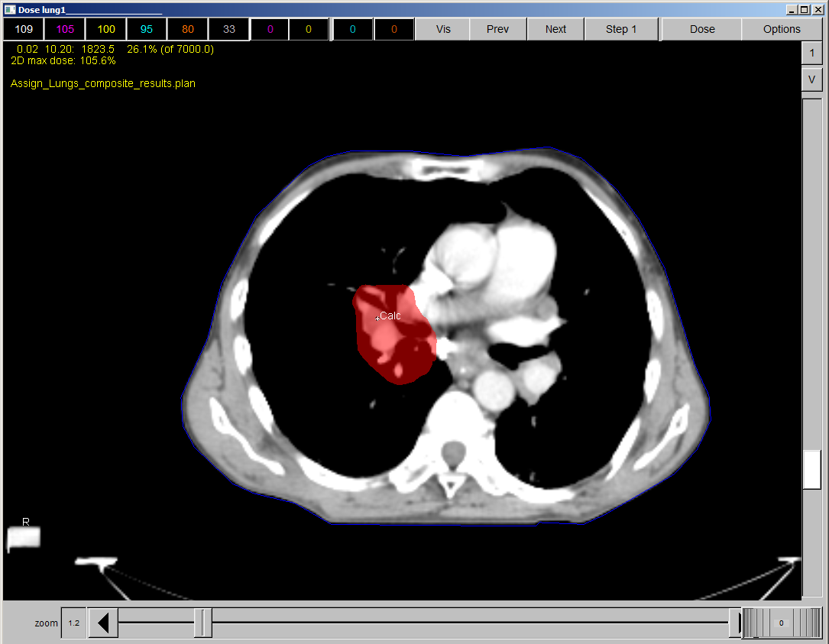Toggle isodose visibility with Vis button
Image resolution: width=829 pixels, height=644 pixels.
click(443, 30)
